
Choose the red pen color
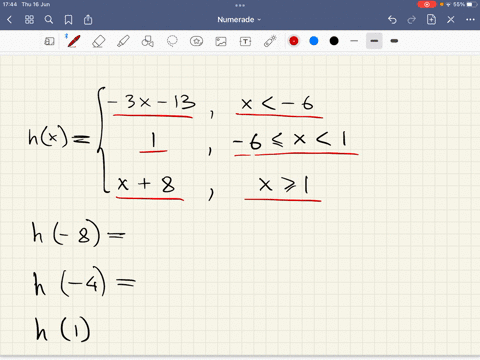294,41
